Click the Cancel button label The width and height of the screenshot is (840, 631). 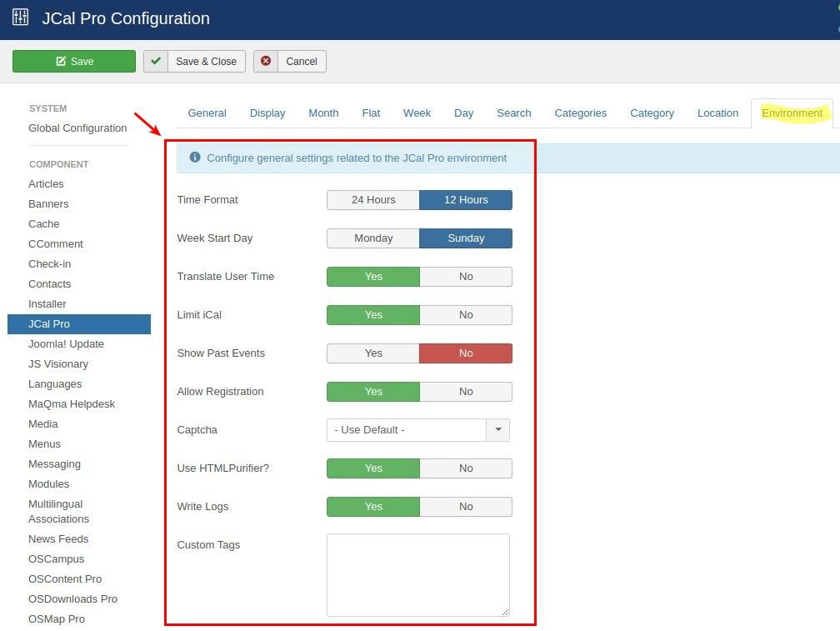click(x=302, y=61)
